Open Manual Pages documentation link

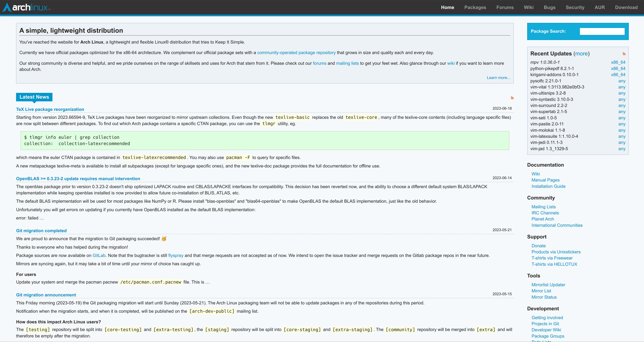(x=545, y=180)
